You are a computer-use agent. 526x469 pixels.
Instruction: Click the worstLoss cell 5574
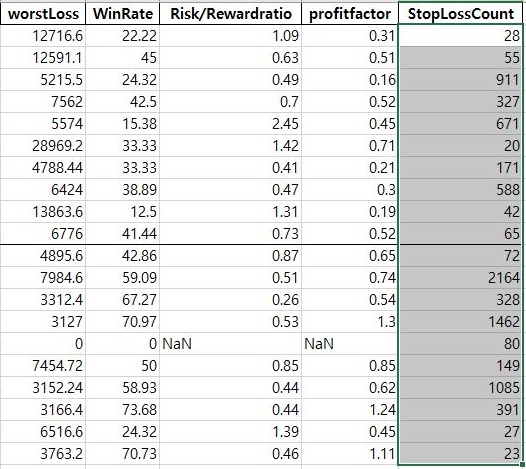(x=43, y=124)
